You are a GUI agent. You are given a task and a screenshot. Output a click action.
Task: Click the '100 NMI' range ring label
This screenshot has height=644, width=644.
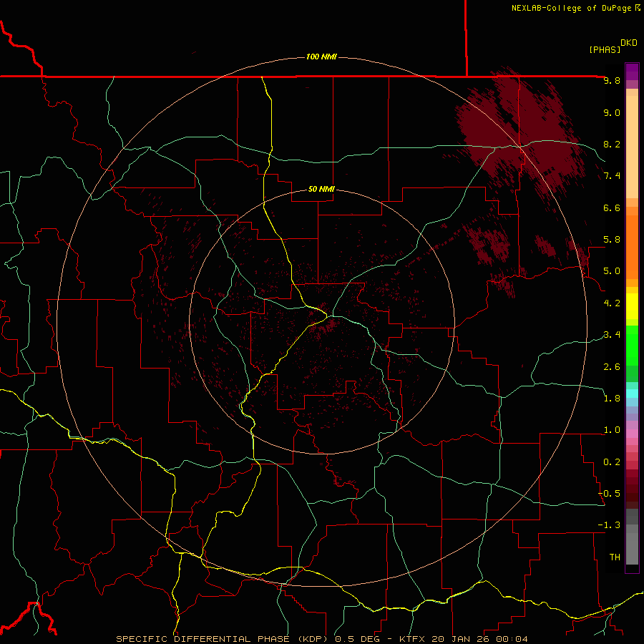point(321,57)
